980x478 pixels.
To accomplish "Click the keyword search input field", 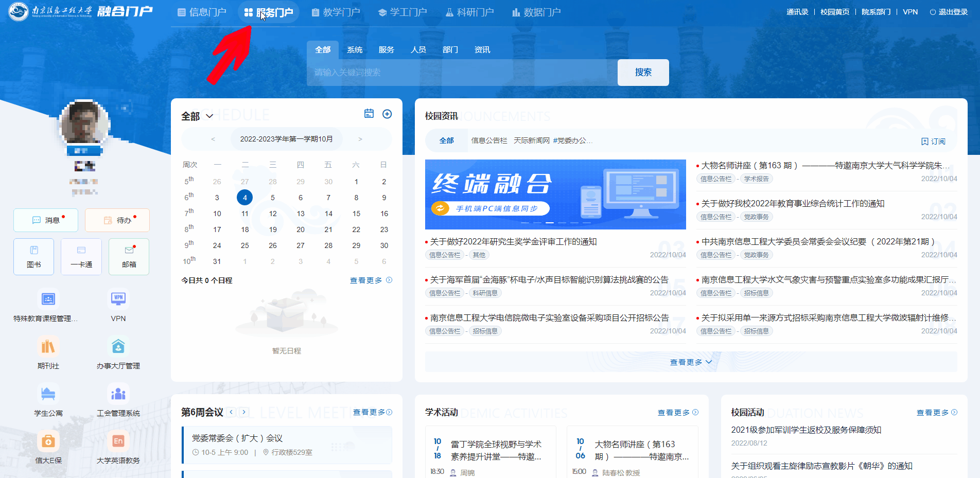I will click(462, 73).
